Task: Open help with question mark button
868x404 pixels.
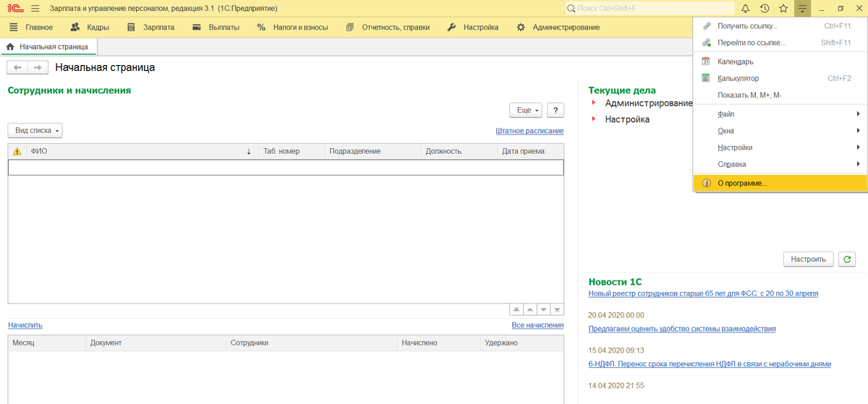Action: pos(556,110)
